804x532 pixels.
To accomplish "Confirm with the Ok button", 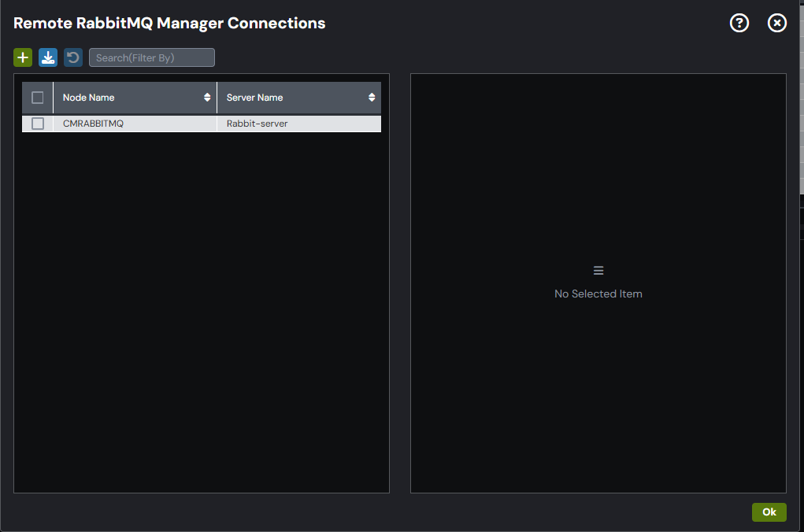I will pos(769,512).
